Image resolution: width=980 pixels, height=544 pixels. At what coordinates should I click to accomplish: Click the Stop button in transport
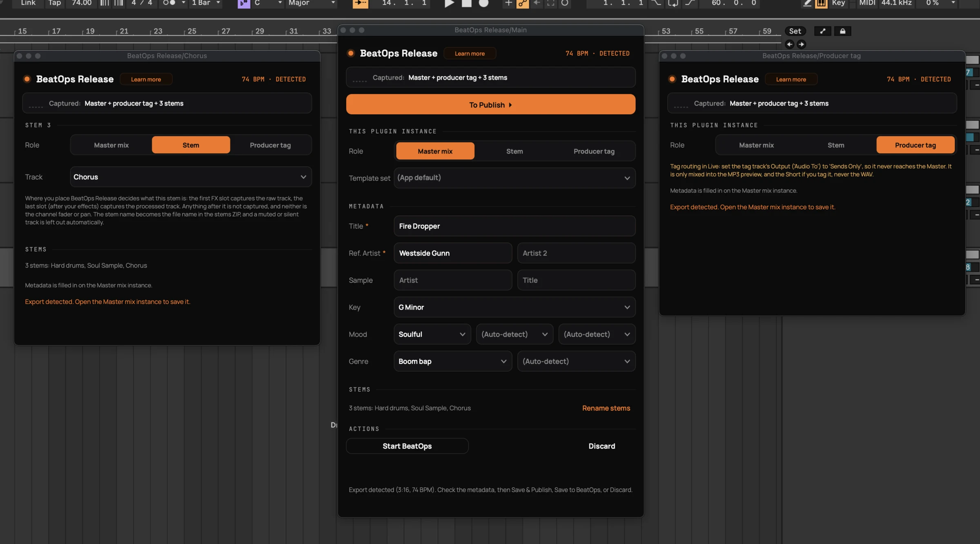[466, 3]
